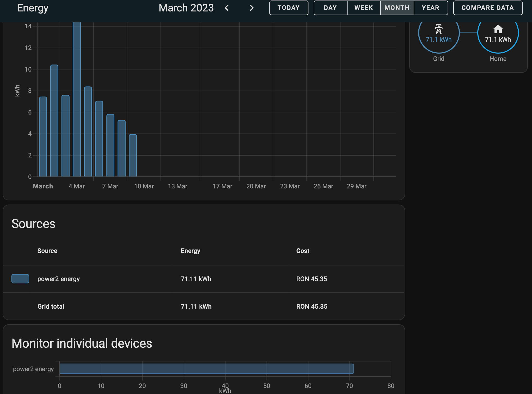Click the tallest bar for 4 Mar
This screenshot has width=532, height=394.
click(x=77, y=99)
